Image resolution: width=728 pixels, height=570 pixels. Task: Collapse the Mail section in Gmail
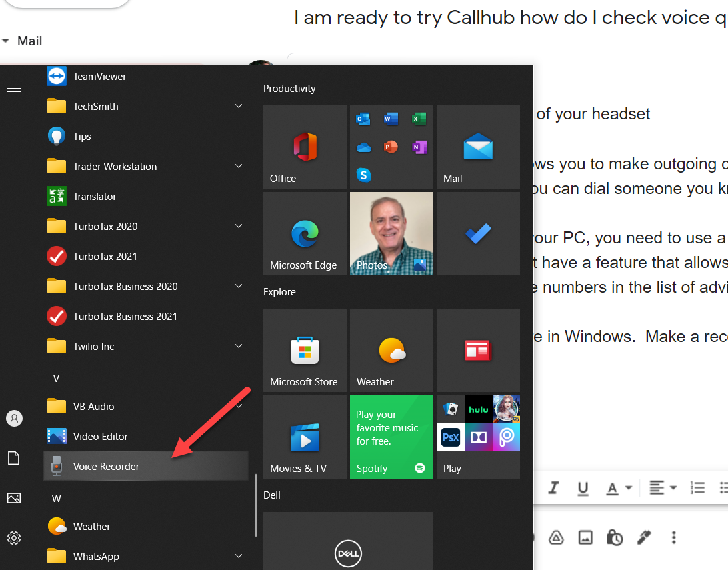coord(5,41)
